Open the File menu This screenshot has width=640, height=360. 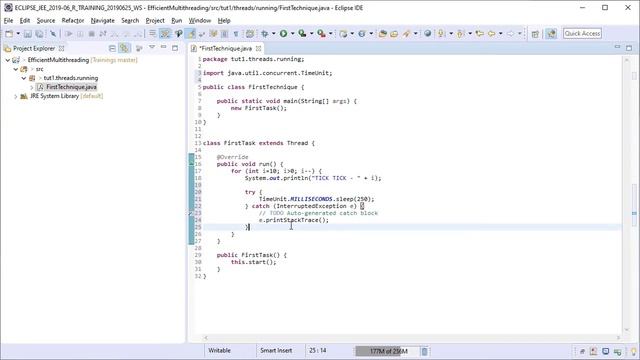point(8,20)
